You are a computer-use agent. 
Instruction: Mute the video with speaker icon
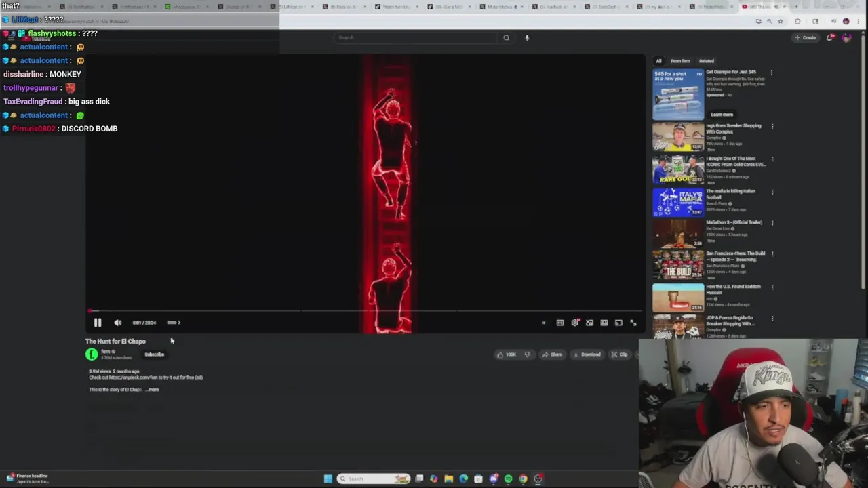click(117, 323)
